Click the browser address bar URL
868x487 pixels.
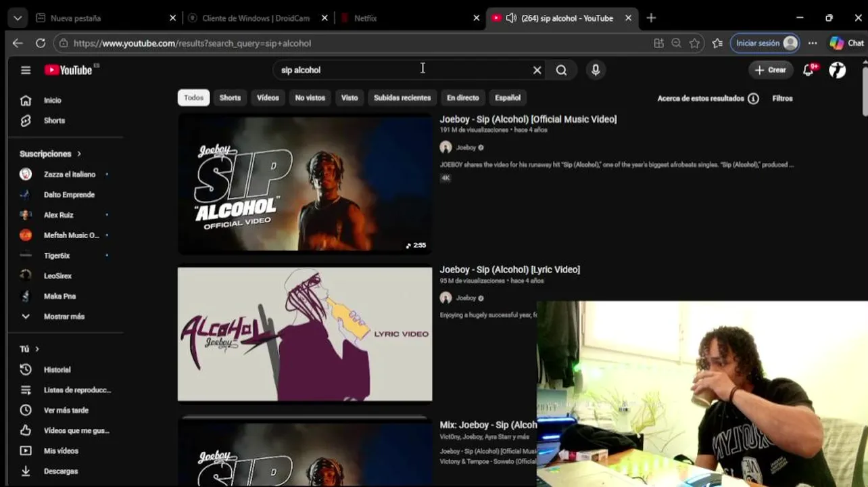(192, 43)
